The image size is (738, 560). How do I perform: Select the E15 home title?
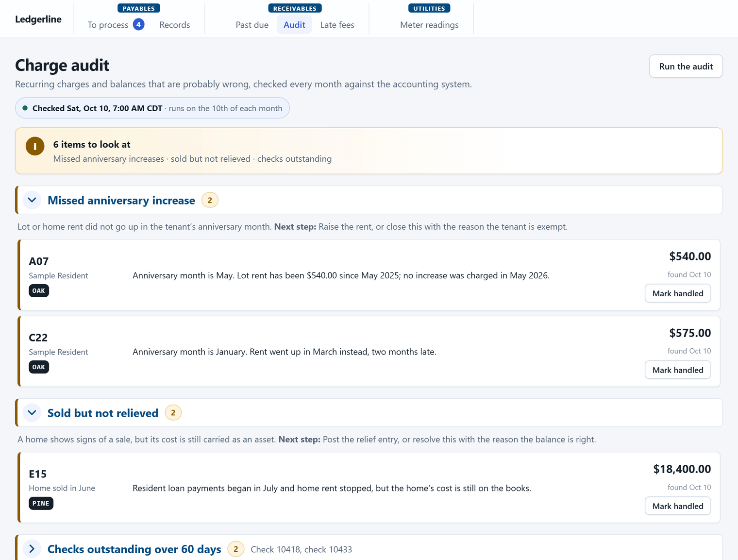(x=38, y=474)
